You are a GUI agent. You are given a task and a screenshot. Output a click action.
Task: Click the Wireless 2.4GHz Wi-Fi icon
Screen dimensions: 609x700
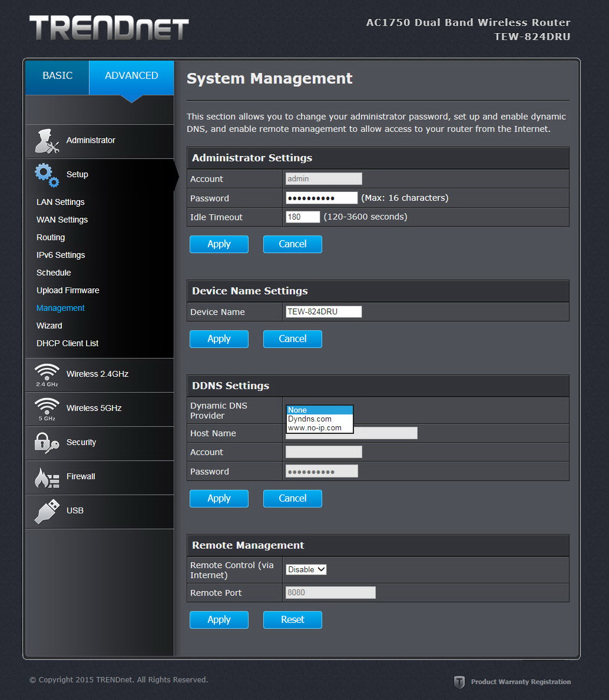pyautogui.click(x=47, y=375)
